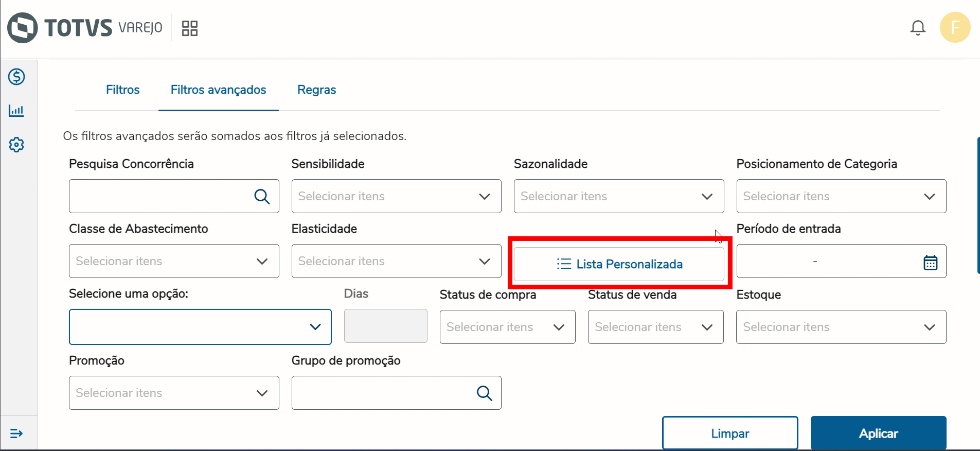The height and width of the screenshot is (451, 980).
Task: Click the Limpar button
Action: click(x=729, y=433)
